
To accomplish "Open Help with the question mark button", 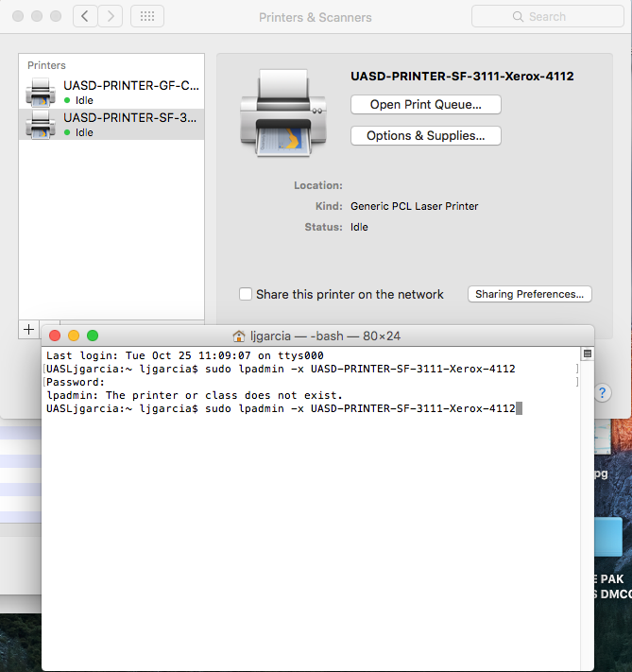I will (x=603, y=392).
